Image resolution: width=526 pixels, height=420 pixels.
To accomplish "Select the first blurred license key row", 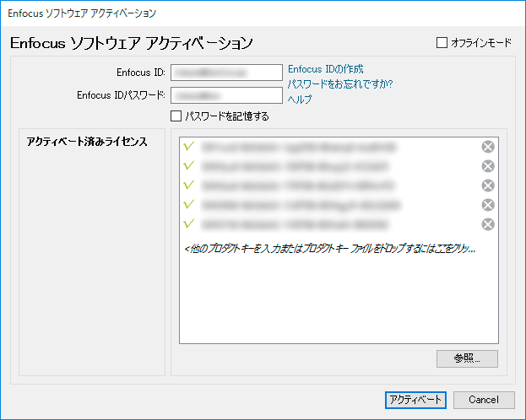I will [339, 147].
